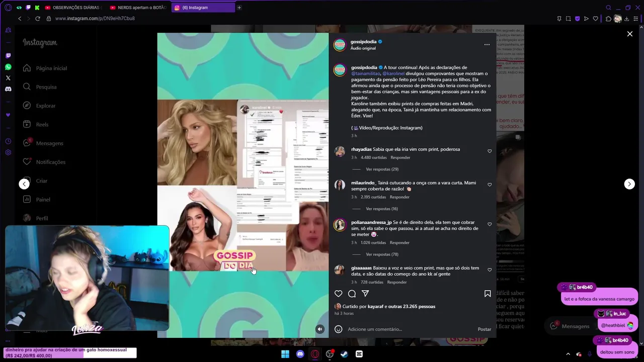Image resolution: width=644 pixels, height=362 pixels.
Task: Open floating Mensagens button
Action: 569,326
